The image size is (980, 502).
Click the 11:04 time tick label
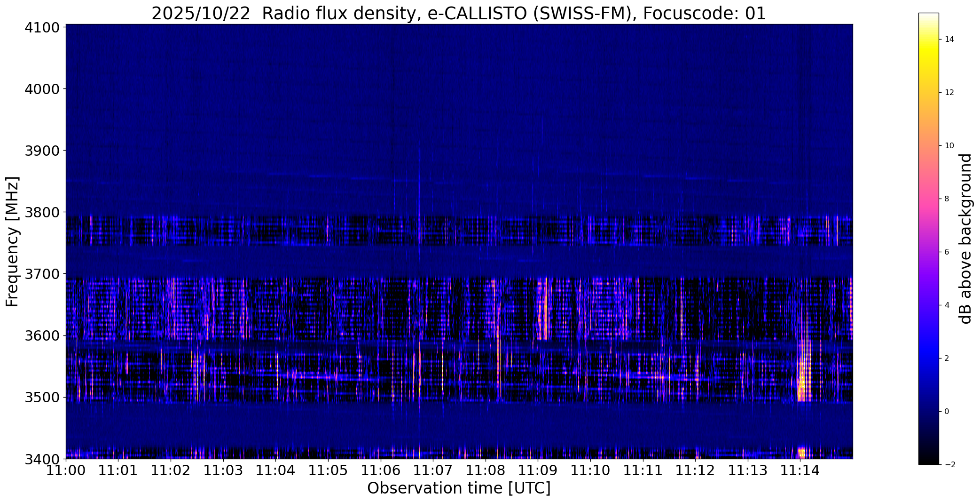click(x=276, y=470)
